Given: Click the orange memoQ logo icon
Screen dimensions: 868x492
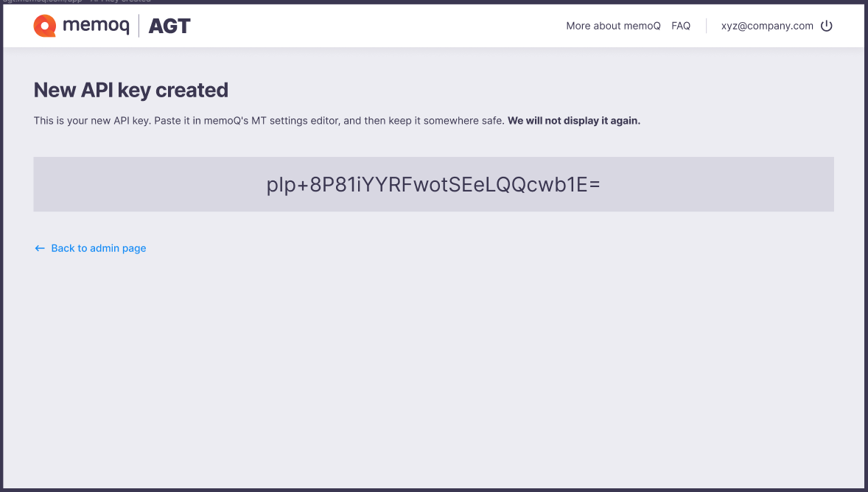Looking at the screenshot, I should tap(45, 26).
